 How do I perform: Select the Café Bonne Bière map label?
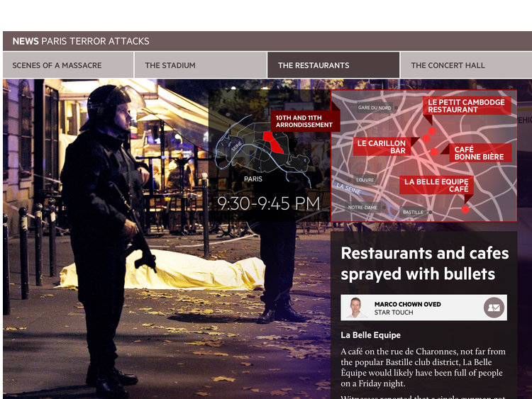point(480,153)
